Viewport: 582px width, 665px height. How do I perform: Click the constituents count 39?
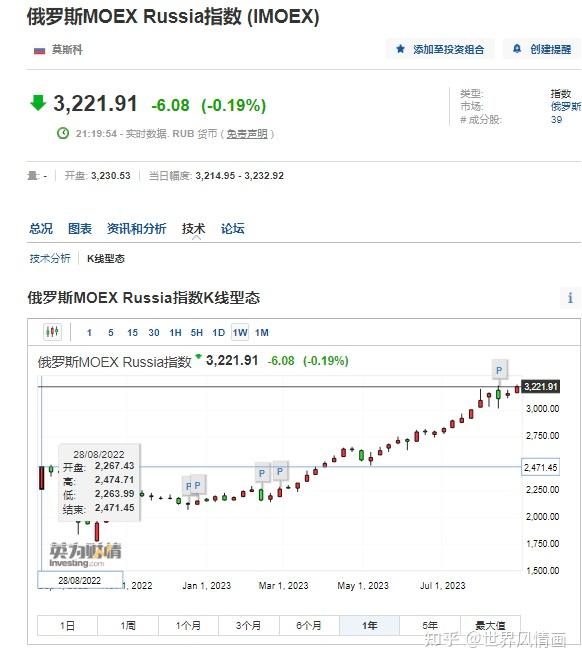point(557,120)
